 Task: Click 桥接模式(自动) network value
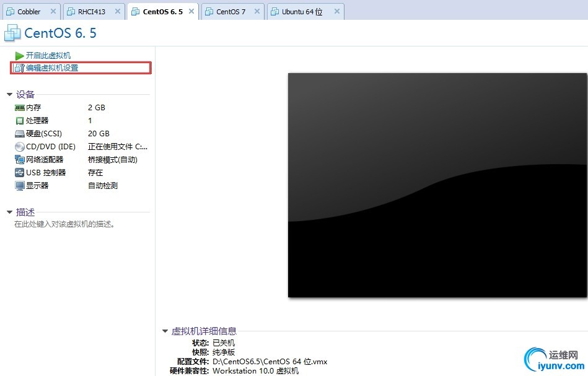point(113,160)
